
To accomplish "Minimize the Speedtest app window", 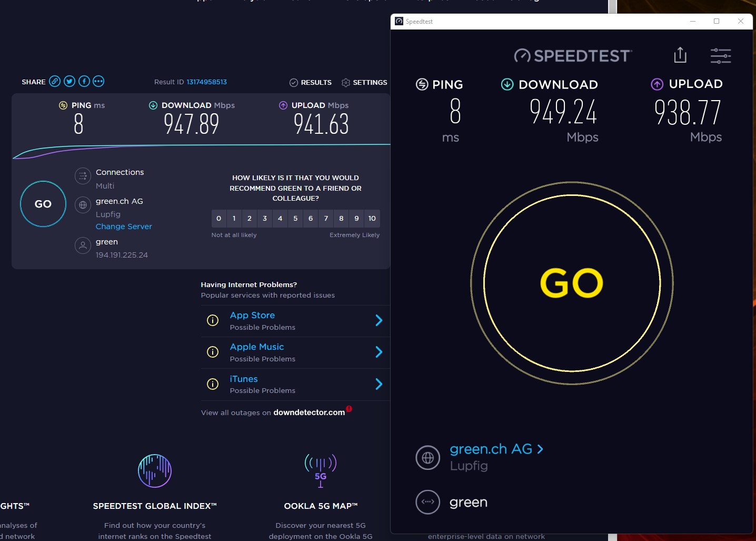I will pyautogui.click(x=693, y=22).
